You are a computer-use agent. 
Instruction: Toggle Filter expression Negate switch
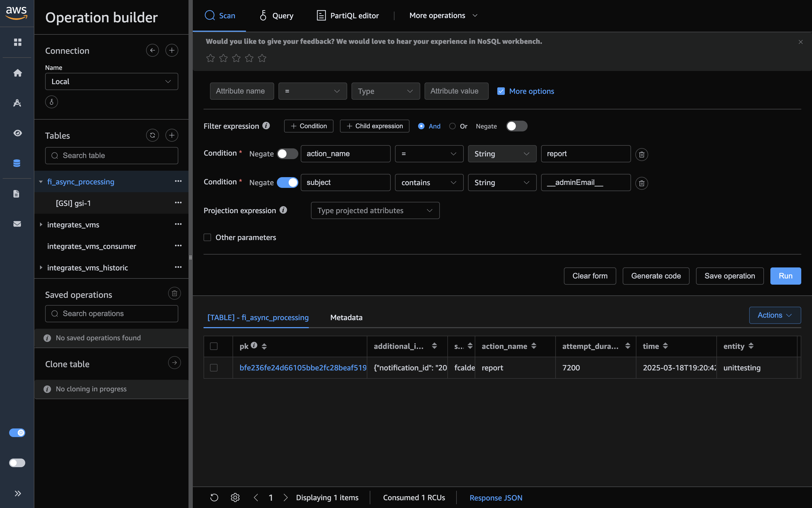pyautogui.click(x=517, y=126)
